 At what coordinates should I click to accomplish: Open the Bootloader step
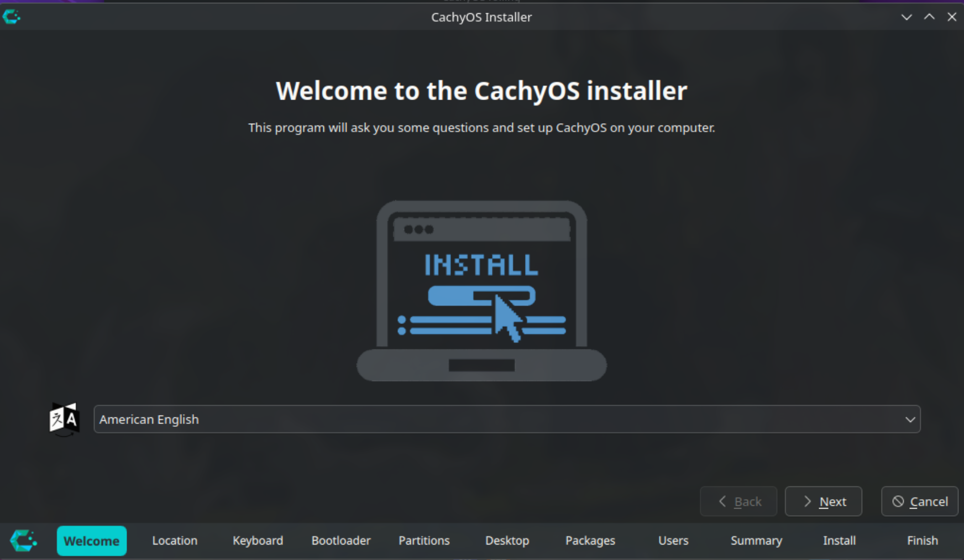click(x=341, y=541)
